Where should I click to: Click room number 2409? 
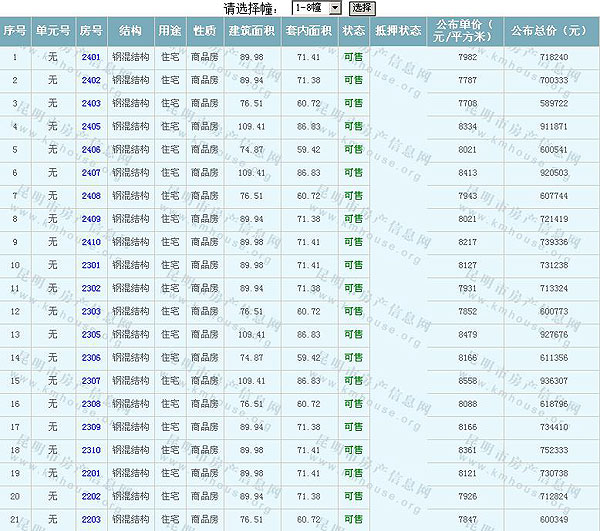coord(91,219)
